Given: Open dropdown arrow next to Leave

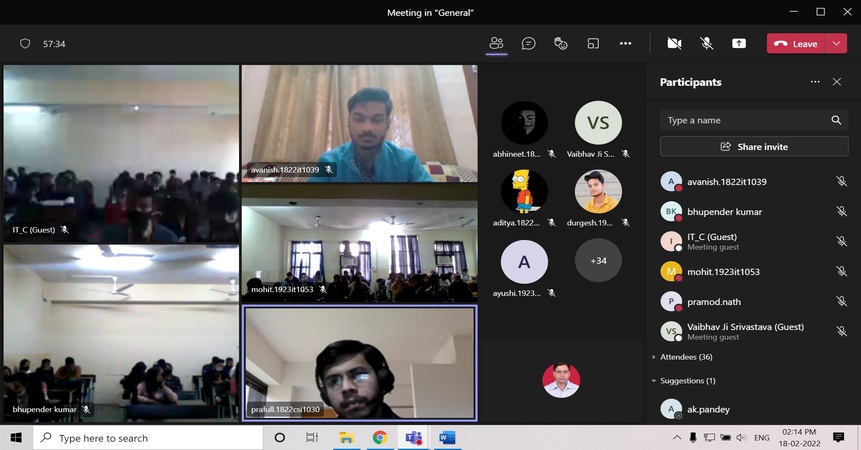Looking at the screenshot, I should 836,44.
